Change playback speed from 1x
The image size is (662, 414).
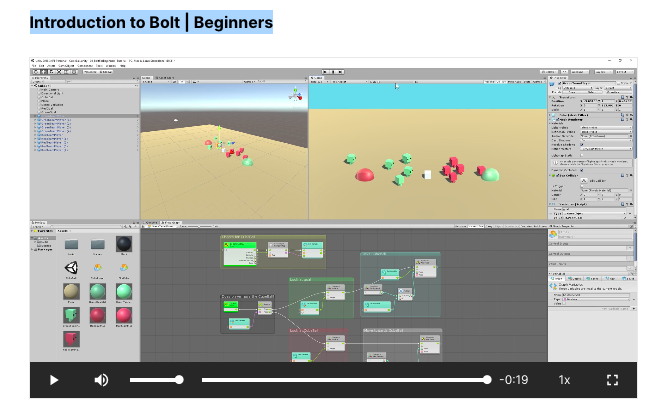click(564, 380)
